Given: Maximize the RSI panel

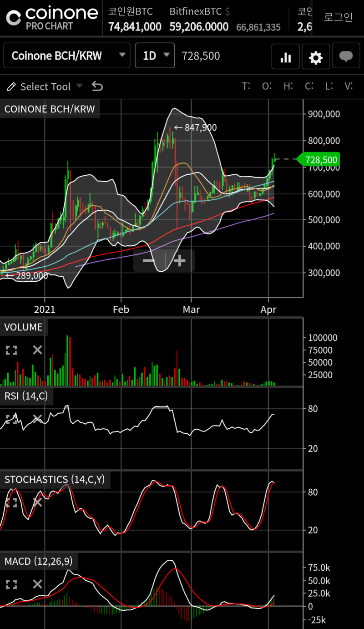Looking at the screenshot, I should [x=11, y=419].
